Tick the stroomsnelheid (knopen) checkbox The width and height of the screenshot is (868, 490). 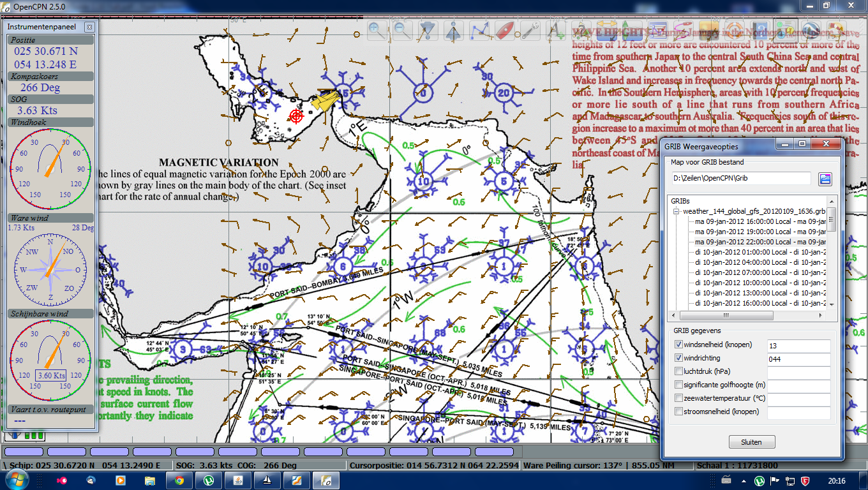[x=678, y=412]
